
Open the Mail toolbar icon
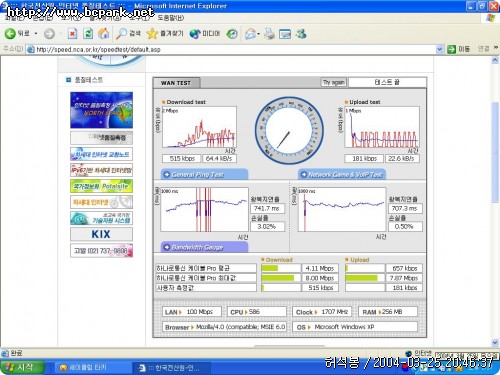click(250, 34)
